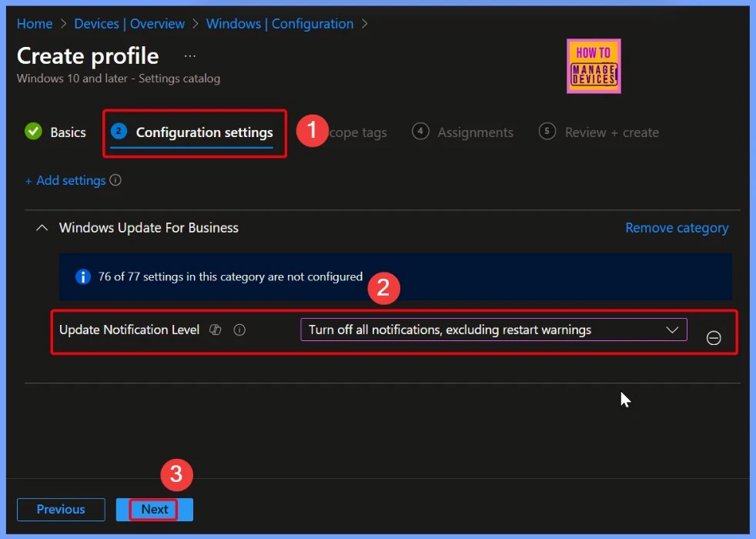756x539 pixels.
Task: Switch to the Scope tags tab
Action: click(x=358, y=132)
